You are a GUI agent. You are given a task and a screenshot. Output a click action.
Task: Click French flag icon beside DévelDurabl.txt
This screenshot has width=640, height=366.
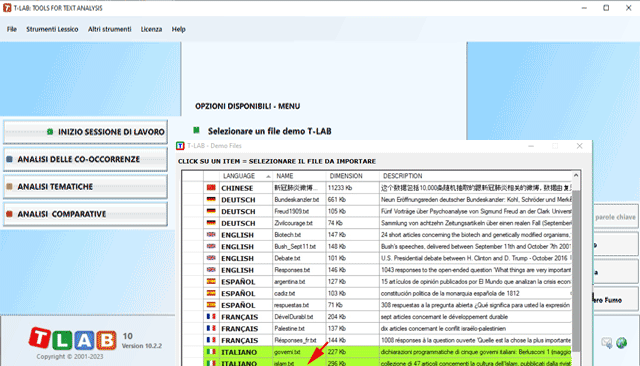(211, 317)
